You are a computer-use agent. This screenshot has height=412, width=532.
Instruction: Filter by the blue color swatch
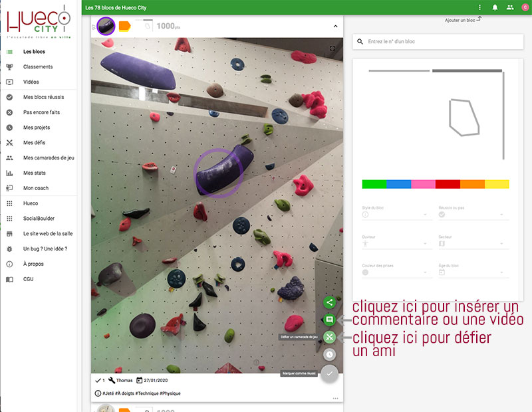point(398,184)
